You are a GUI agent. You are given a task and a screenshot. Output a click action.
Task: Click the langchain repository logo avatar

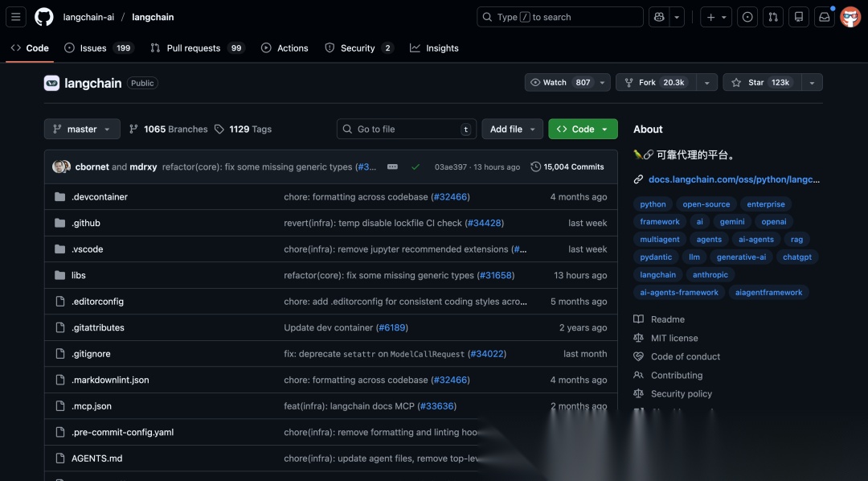pos(51,83)
